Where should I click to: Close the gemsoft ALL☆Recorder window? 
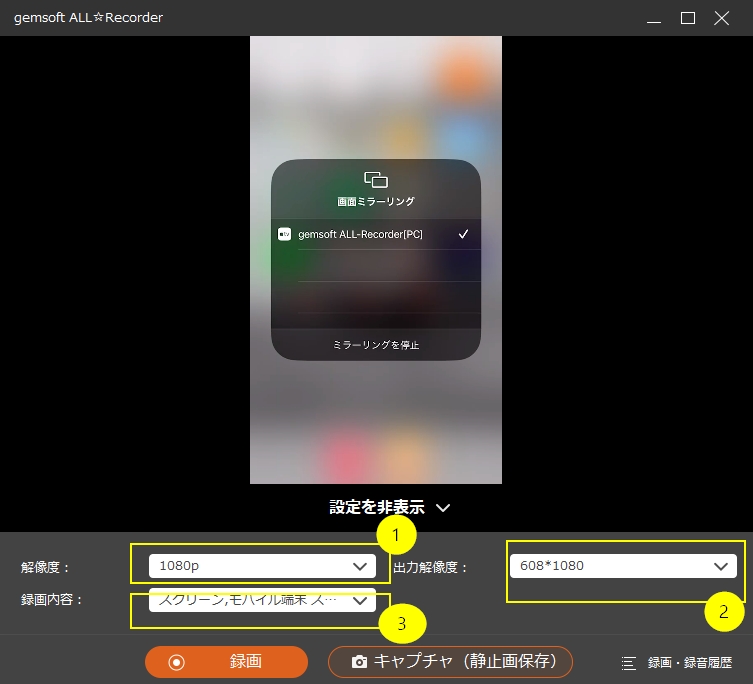point(721,18)
